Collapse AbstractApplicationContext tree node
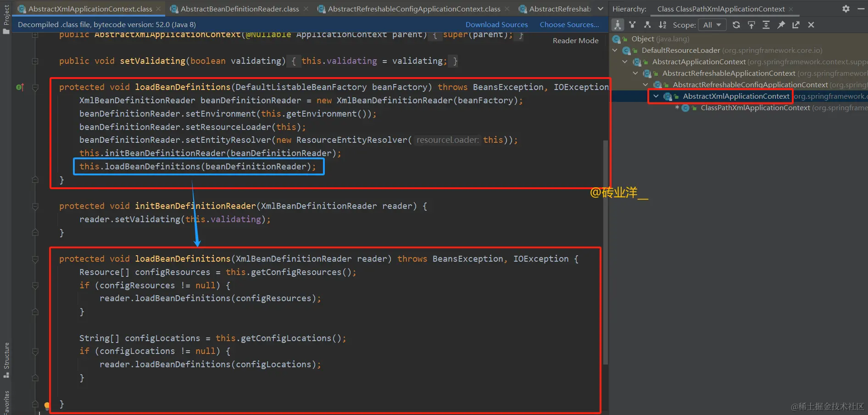 (625, 62)
